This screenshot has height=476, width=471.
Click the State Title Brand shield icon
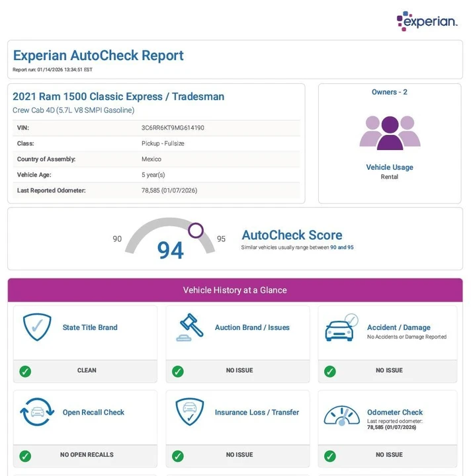pyautogui.click(x=37, y=327)
